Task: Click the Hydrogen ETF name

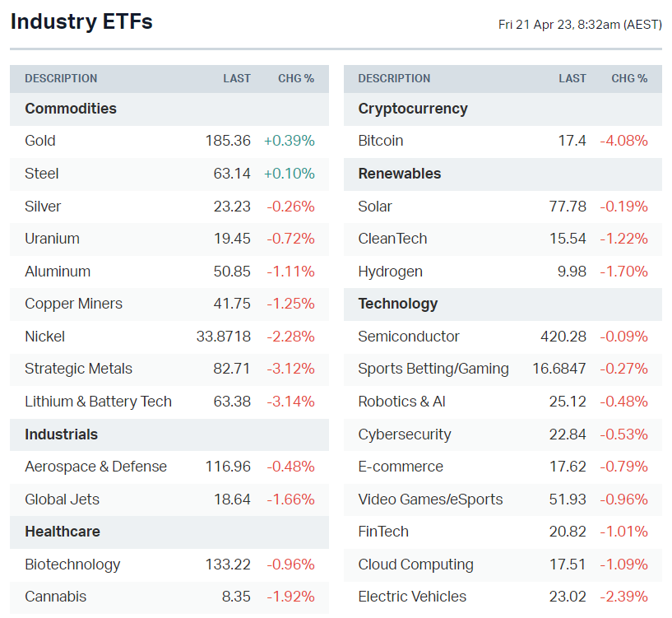Action: pos(390,272)
